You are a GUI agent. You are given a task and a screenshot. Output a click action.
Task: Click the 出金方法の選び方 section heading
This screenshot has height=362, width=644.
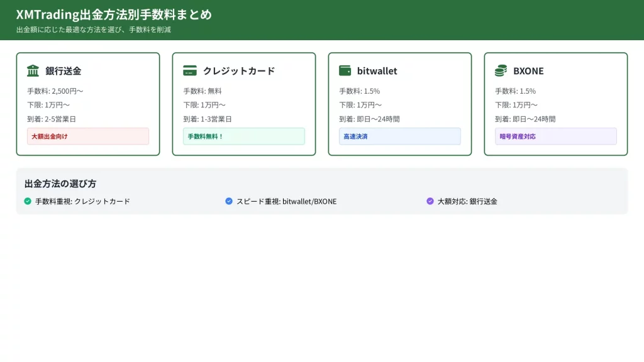coord(60,184)
